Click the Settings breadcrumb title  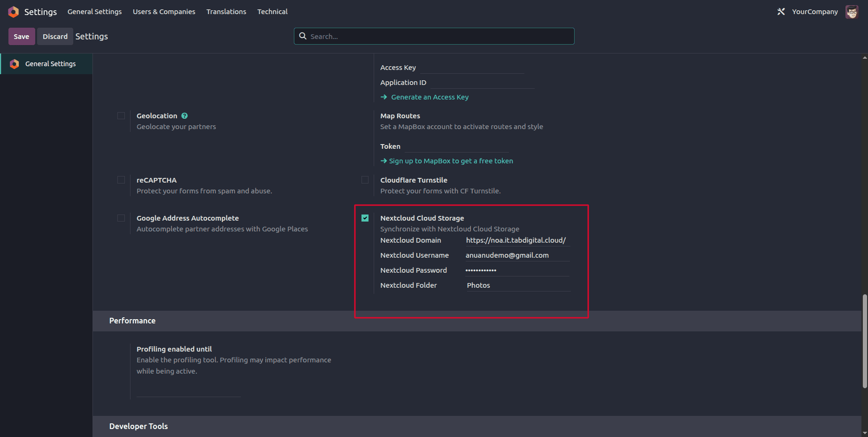pyautogui.click(x=92, y=37)
